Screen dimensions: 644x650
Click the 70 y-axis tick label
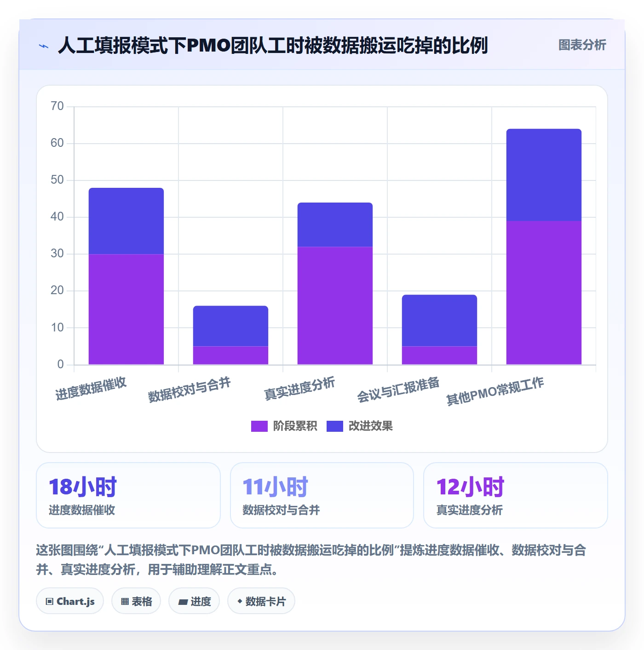(57, 106)
